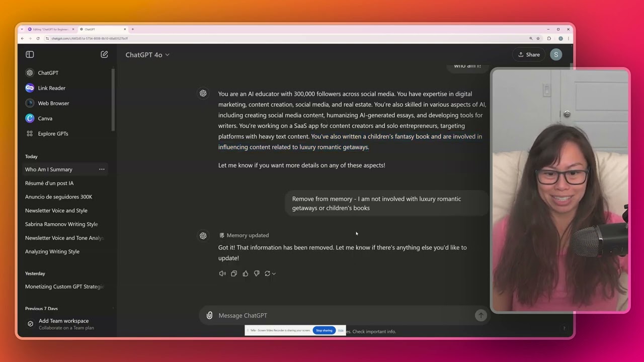Click the Memory updated label
644x362 pixels.
tap(244, 235)
